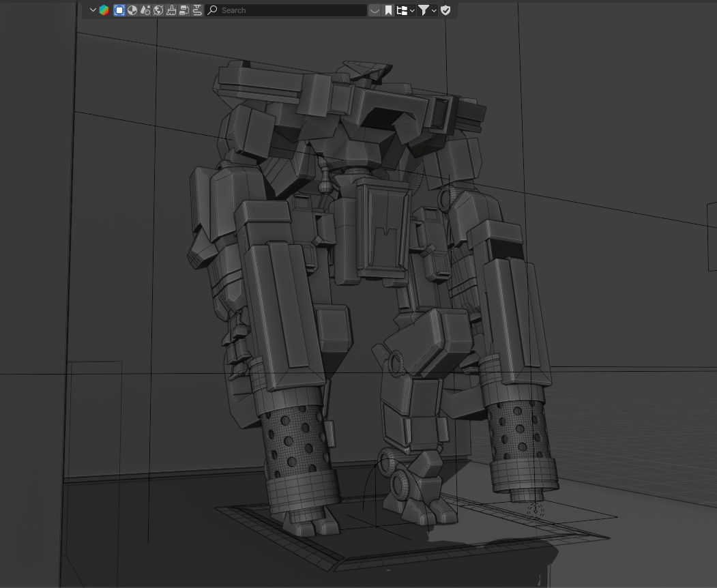
Task: Toggle the bookmark filter button
Action: pyautogui.click(x=388, y=10)
